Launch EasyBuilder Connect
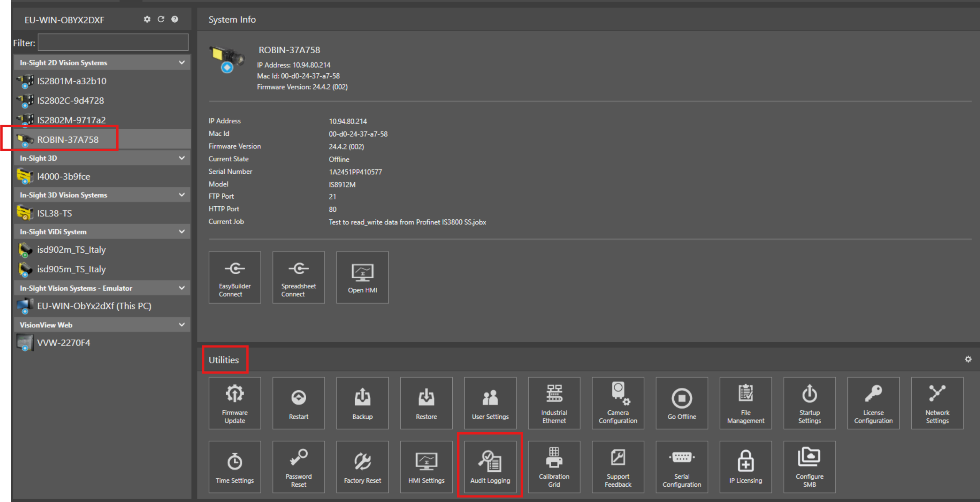This screenshot has height=502, width=980. tap(234, 277)
